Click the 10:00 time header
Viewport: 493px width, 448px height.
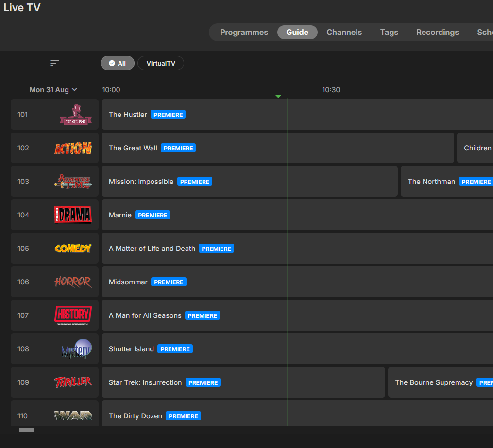pyautogui.click(x=111, y=90)
